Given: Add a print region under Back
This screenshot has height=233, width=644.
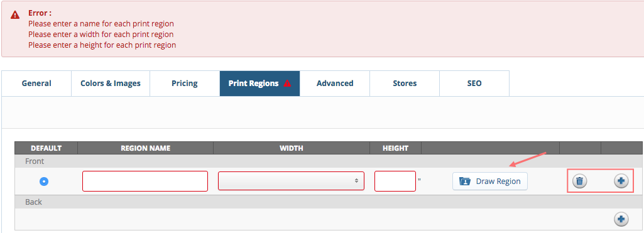Looking at the screenshot, I should [621, 219].
